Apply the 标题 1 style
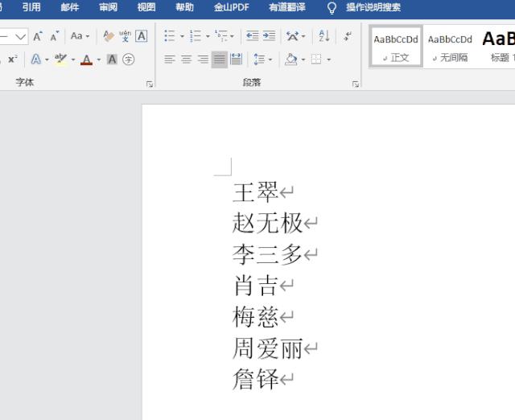 pyautogui.click(x=497, y=47)
